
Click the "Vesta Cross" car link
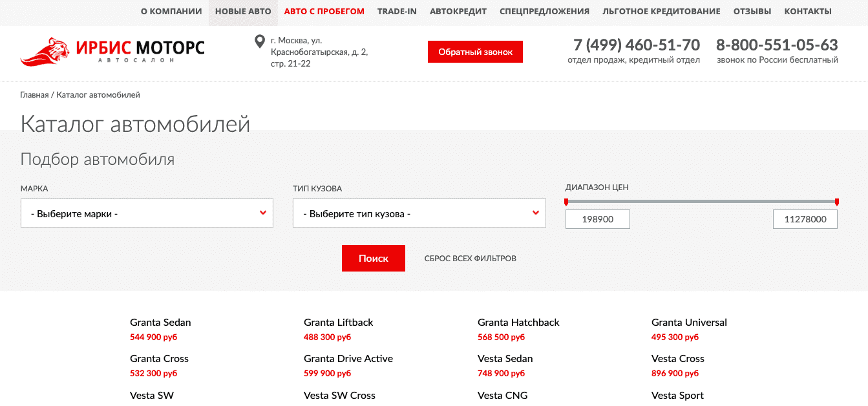point(677,358)
